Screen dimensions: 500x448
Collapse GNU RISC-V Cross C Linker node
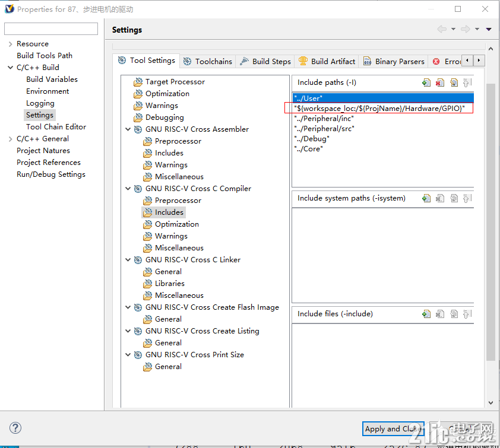pyautogui.click(x=128, y=260)
